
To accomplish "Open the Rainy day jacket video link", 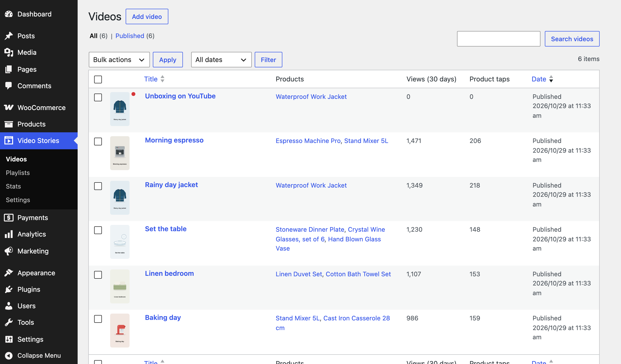I will 171,185.
